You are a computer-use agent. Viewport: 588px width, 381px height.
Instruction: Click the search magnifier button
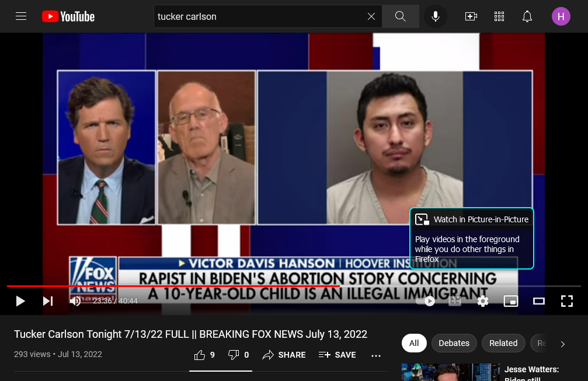401,16
